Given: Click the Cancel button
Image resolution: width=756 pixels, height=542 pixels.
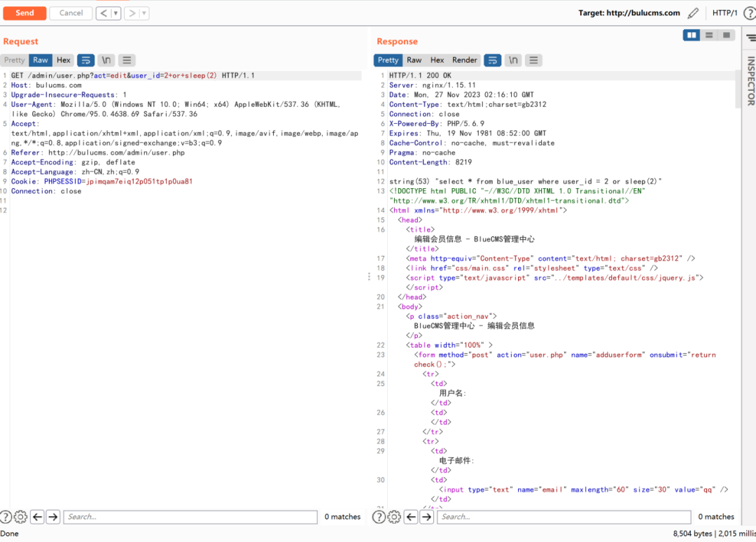Looking at the screenshot, I should (x=71, y=13).
